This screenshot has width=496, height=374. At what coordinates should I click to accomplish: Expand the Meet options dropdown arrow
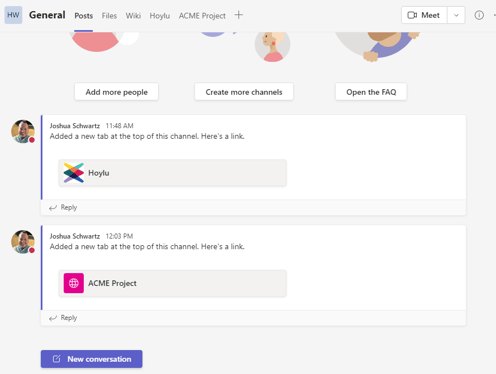coord(456,15)
